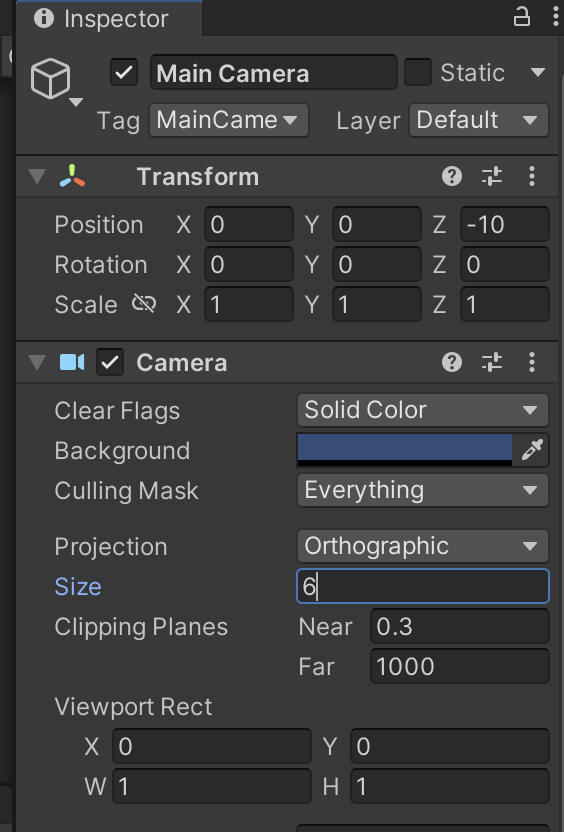Click the Scale X field
This screenshot has height=832, width=564.
[249, 304]
